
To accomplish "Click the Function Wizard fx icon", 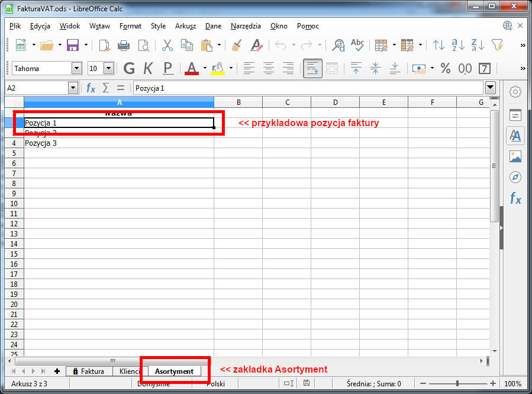I will [x=91, y=88].
